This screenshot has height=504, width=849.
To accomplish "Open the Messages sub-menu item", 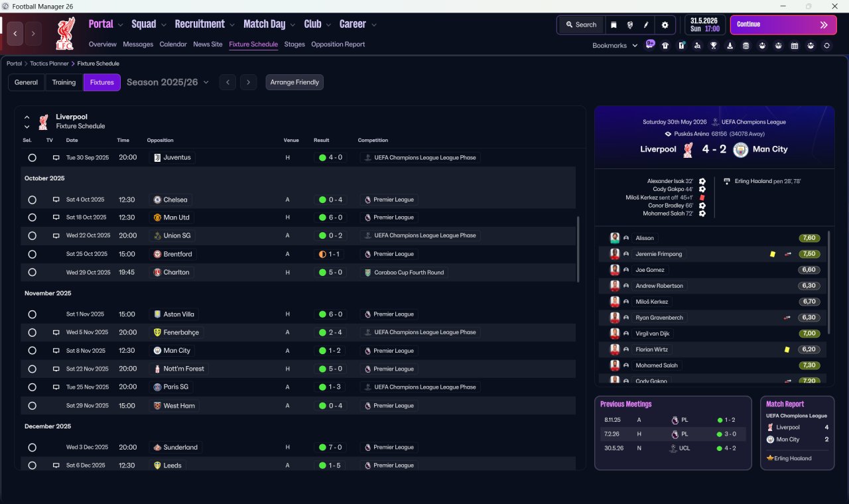I will click(138, 44).
